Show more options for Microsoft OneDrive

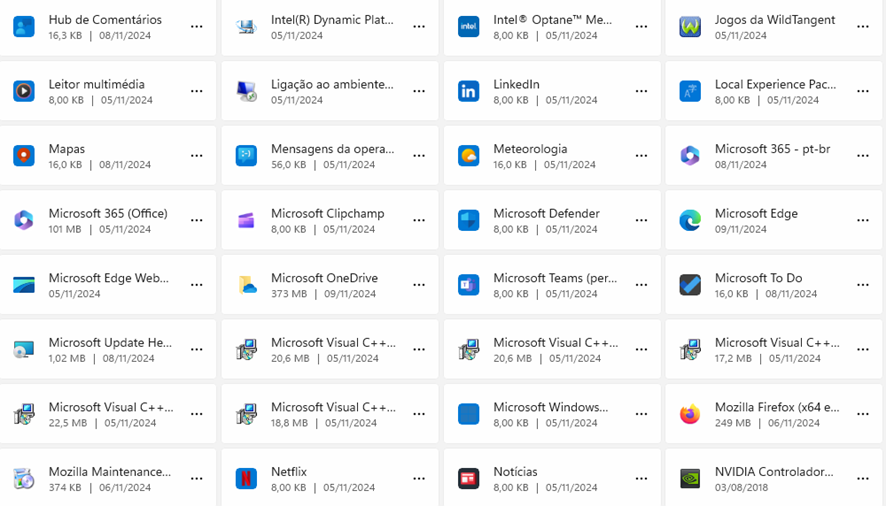click(x=419, y=284)
